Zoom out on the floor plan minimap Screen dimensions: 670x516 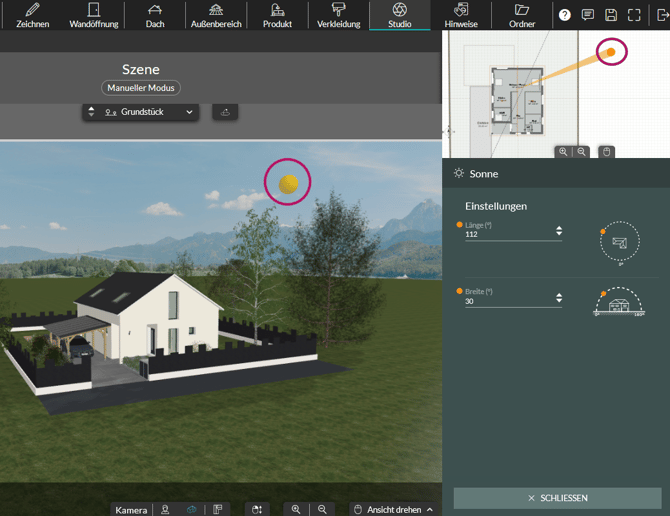point(581,152)
